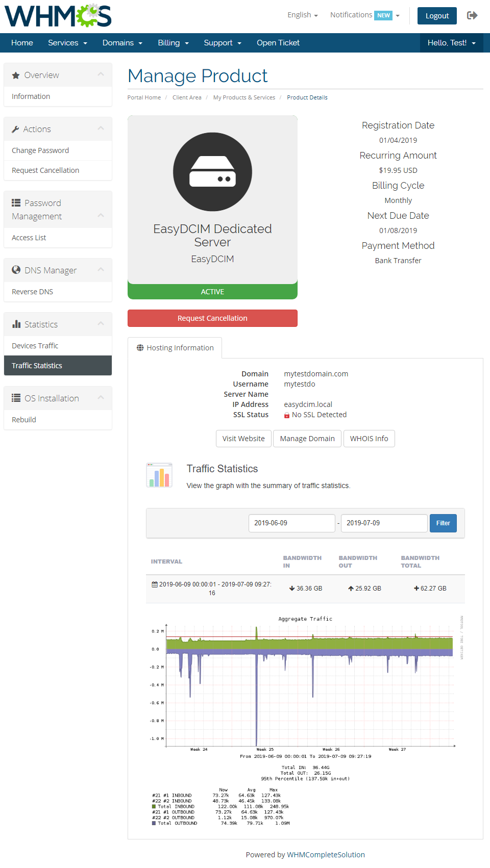Image resolution: width=490 pixels, height=868 pixels.
Task: Click the start date field 2019-06-09
Action: 292,523
